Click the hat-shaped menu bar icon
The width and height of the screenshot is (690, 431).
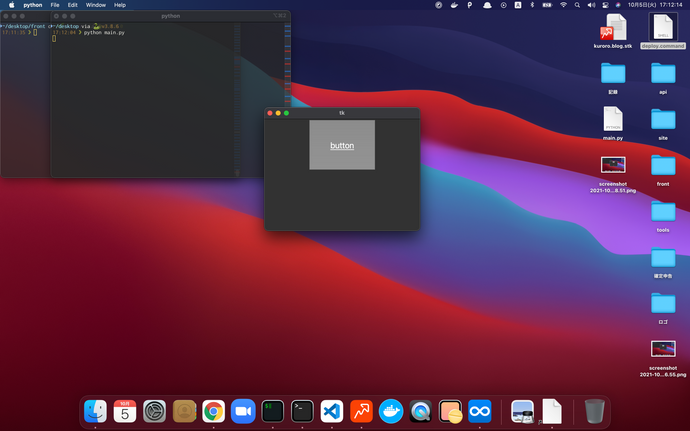(487, 5)
